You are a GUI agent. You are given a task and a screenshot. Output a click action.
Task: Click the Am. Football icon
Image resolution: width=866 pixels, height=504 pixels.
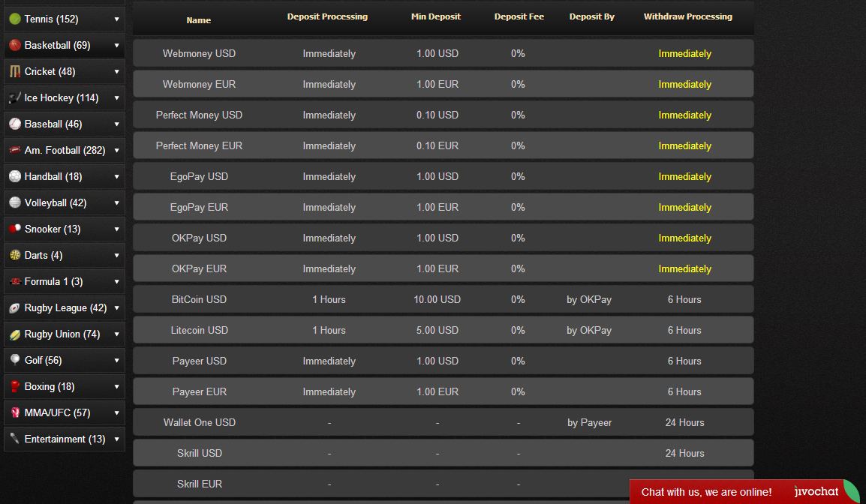coord(15,150)
